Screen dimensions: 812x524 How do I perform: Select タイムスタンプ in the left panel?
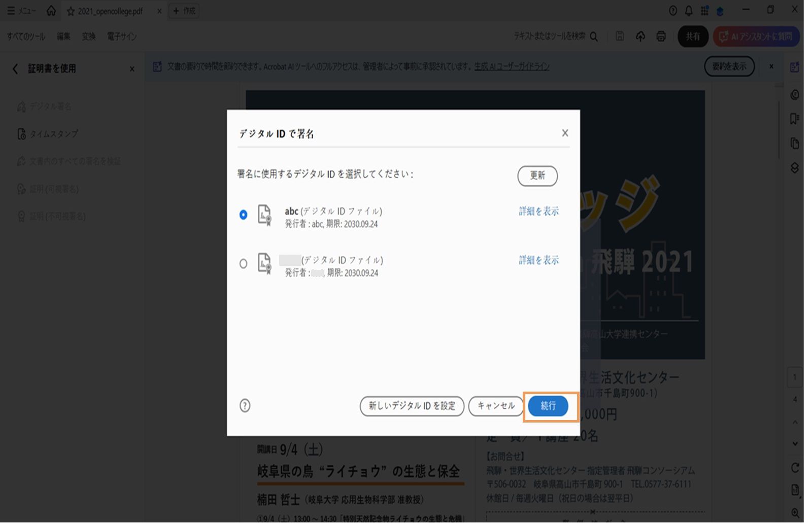coord(54,134)
